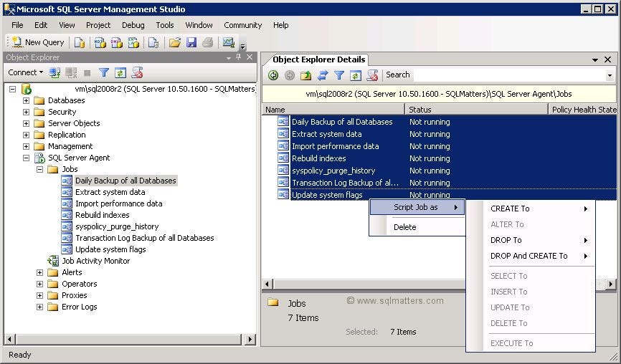Click the Up folder icon in Details toolbar

tap(305, 75)
